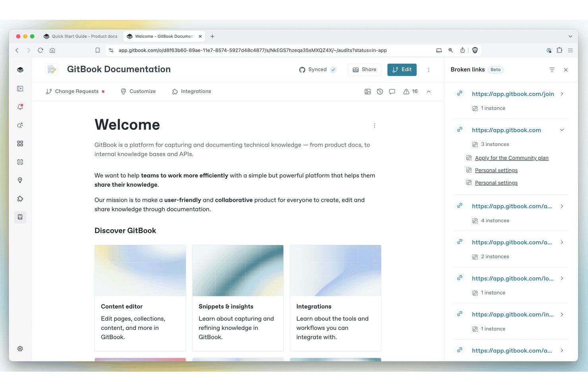Click the Brave shield icon
The height and width of the screenshot is (392, 588).
(x=475, y=50)
